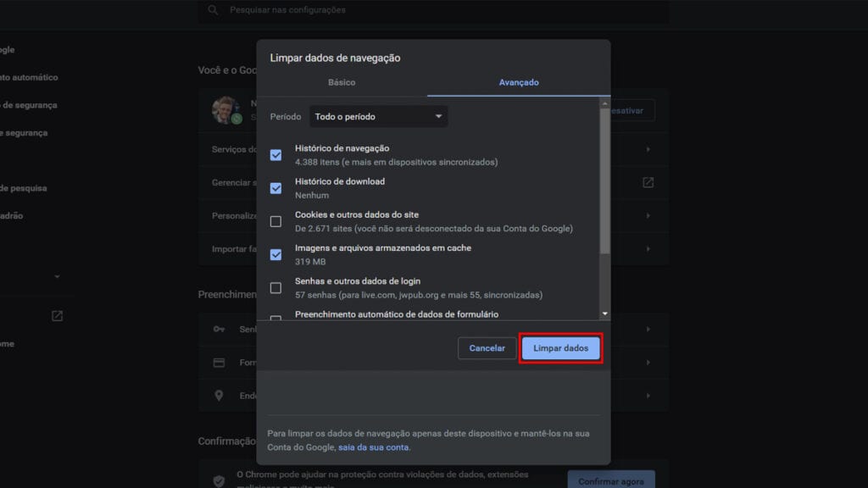This screenshot has width=868, height=488.
Task: Expand the payment methods row chevron
Action: 648,363
